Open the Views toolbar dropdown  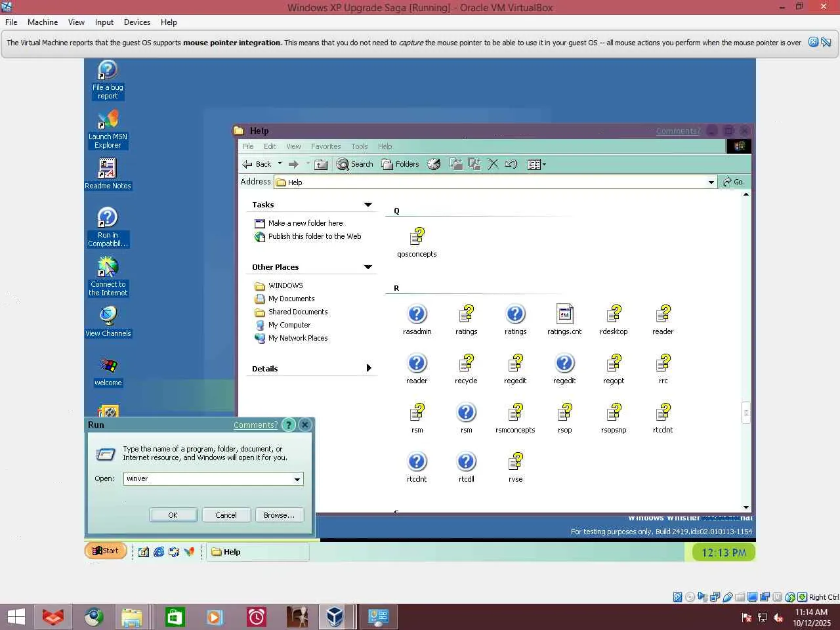point(536,164)
